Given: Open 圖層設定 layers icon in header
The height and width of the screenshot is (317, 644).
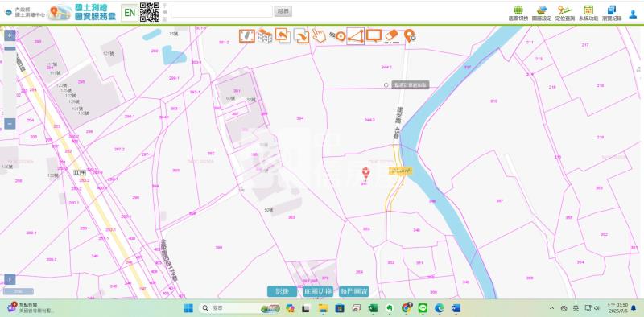Looking at the screenshot, I should (x=542, y=13).
